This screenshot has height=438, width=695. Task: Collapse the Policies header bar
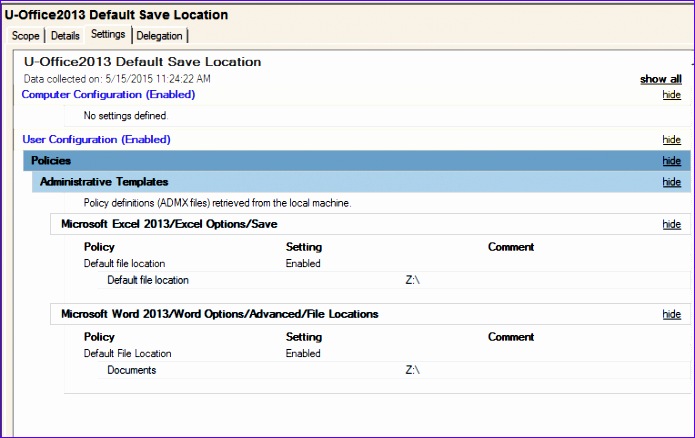pyautogui.click(x=357, y=160)
